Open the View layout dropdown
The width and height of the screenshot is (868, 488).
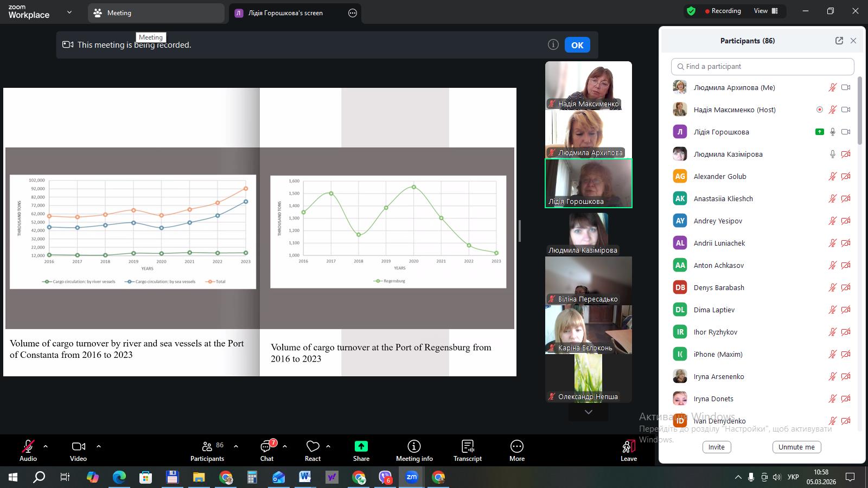coord(765,11)
